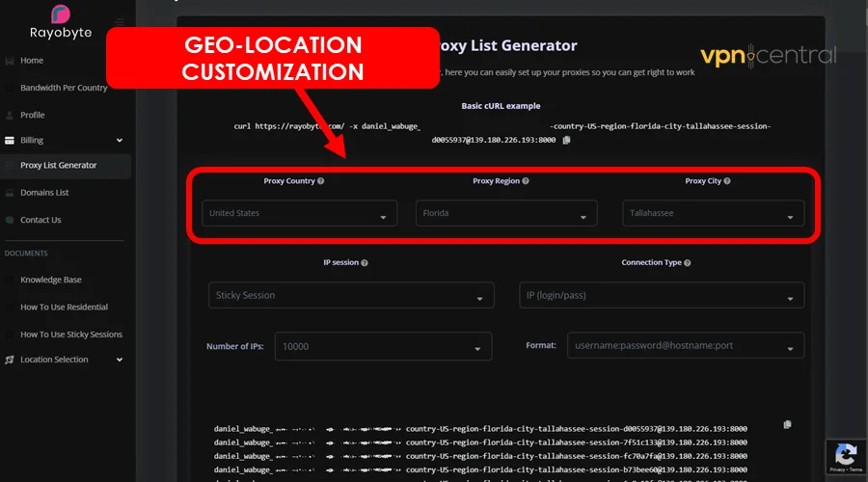The width and height of the screenshot is (868, 482).
Task: Click proxy line ending session-fc70a7fa
Action: [x=480, y=456]
